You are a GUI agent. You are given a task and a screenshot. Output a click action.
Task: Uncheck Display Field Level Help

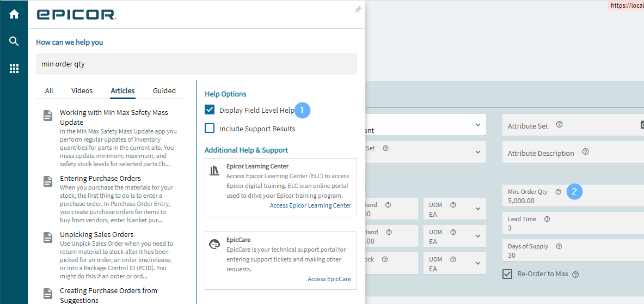[210, 110]
